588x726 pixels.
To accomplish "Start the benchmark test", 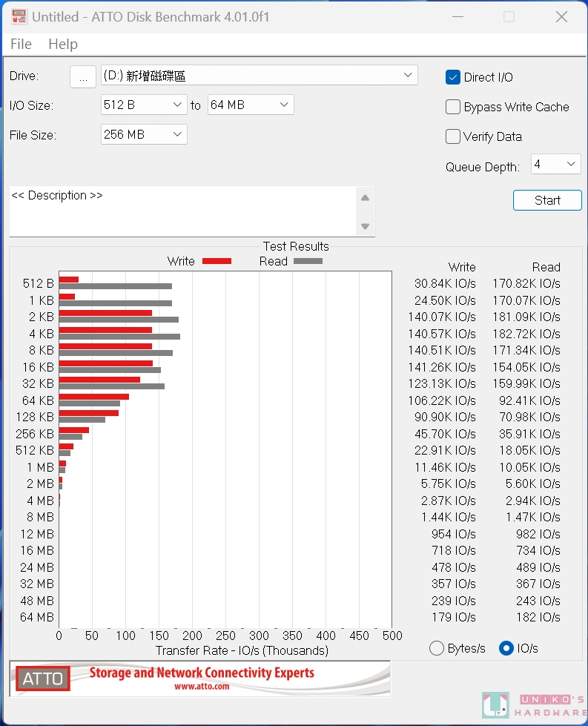I will tap(547, 200).
